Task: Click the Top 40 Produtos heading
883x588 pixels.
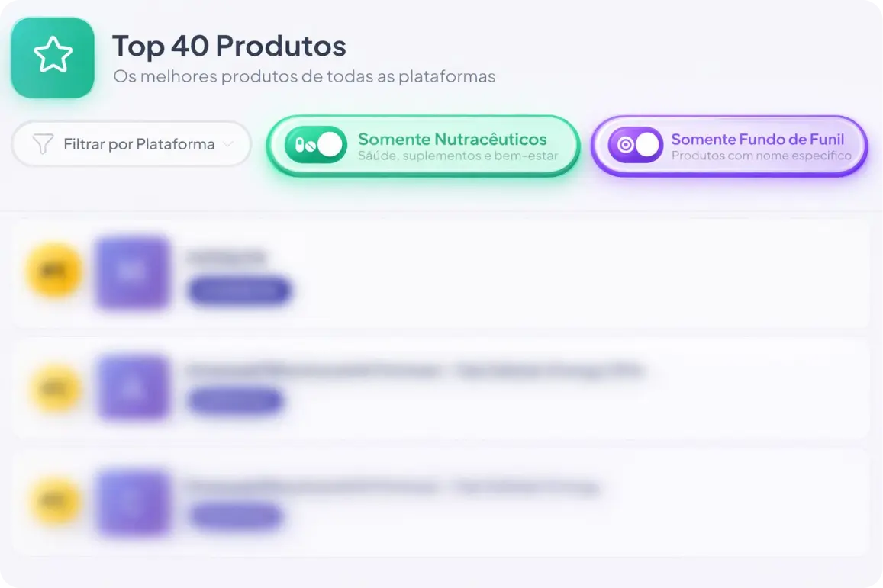Action: 229,47
